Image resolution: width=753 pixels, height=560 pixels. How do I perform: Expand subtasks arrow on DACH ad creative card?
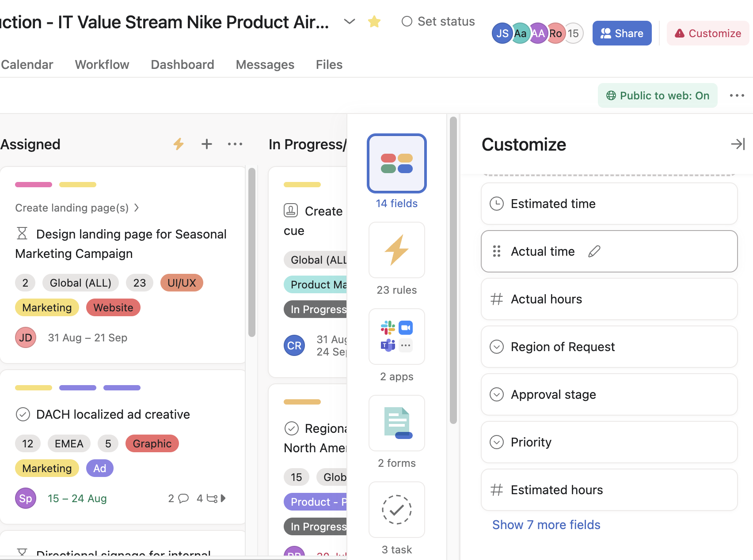[x=223, y=498]
